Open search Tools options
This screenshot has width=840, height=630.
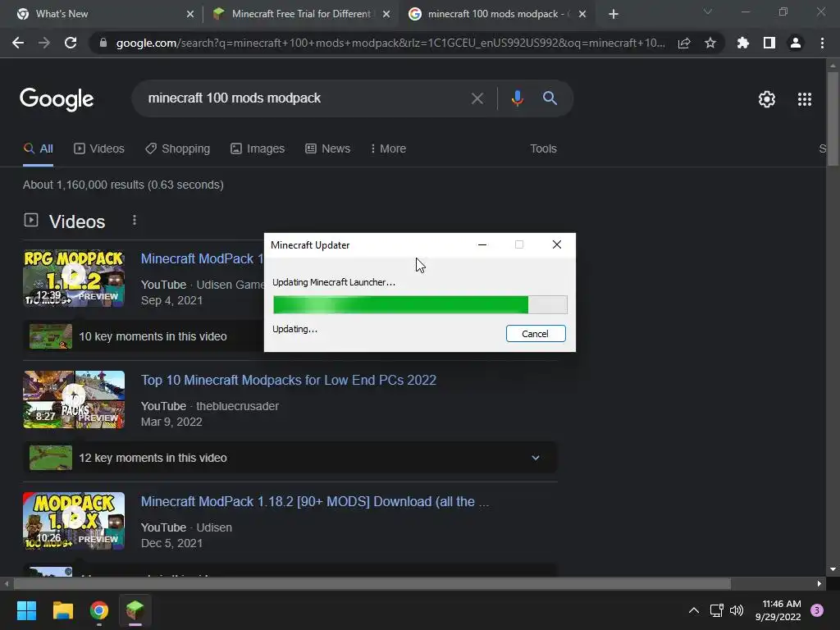point(543,149)
